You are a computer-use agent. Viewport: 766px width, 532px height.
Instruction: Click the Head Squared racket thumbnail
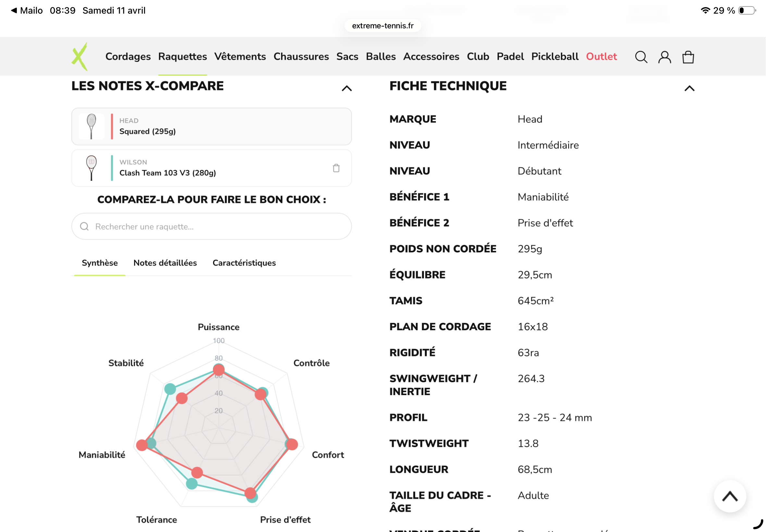click(x=92, y=126)
